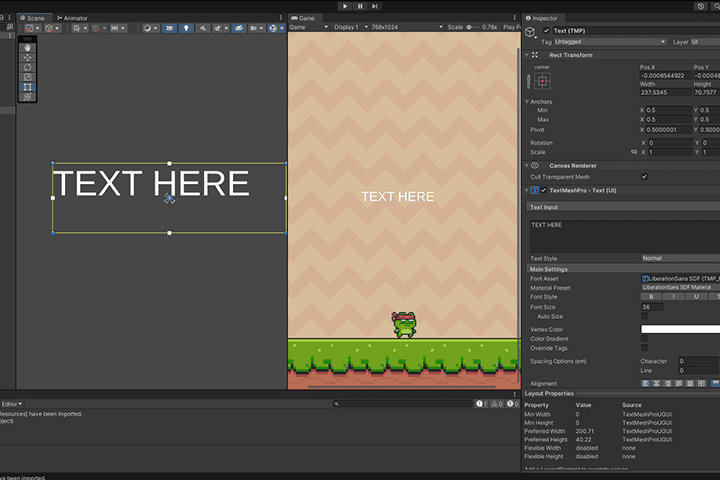Toggle scene effects (skybox/fog) button
This screenshot has height=480, width=720.
click(x=217, y=28)
